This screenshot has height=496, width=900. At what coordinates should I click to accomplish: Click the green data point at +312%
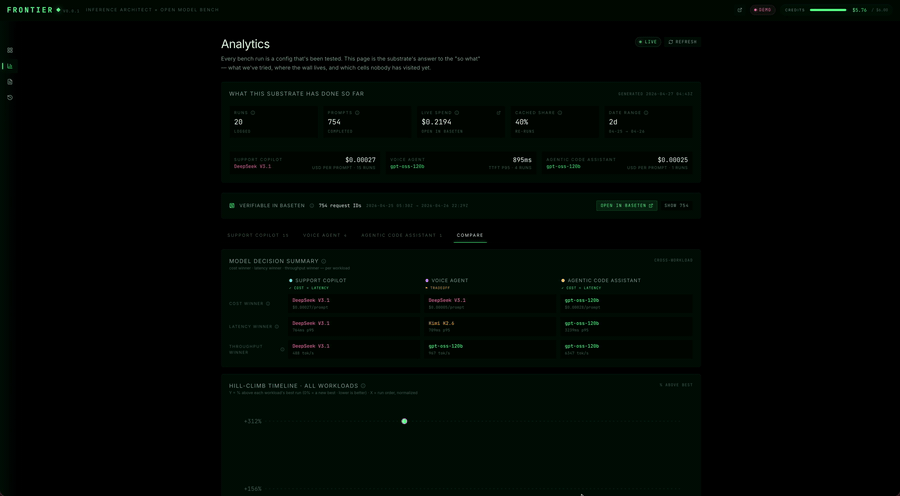click(x=404, y=421)
